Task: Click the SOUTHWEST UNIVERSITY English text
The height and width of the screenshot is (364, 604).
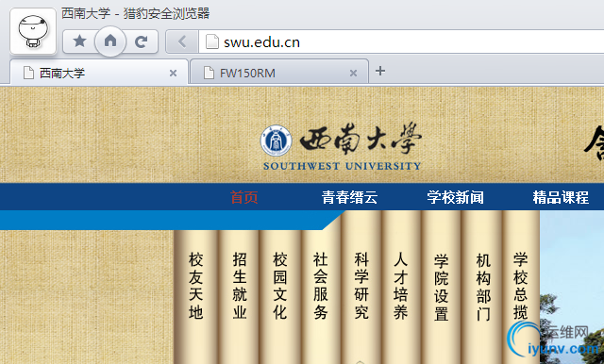Action: click(342, 166)
